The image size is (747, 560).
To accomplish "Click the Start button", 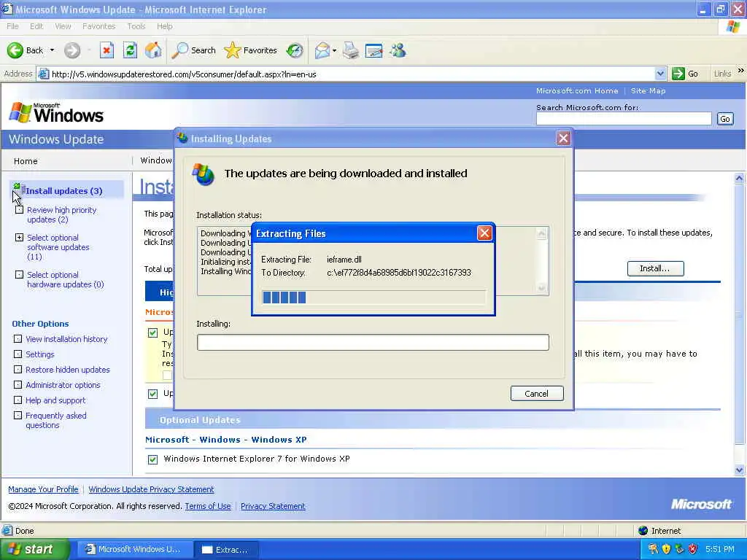I will pos(34,549).
